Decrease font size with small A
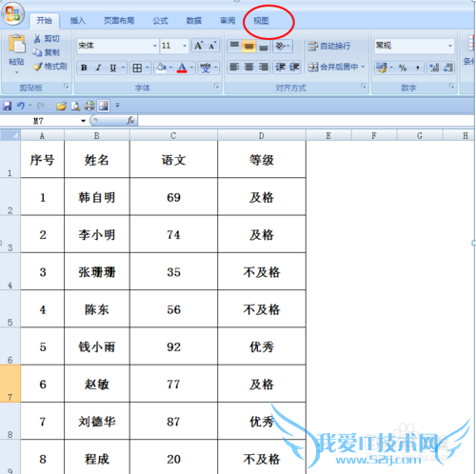 [x=212, y=46]
